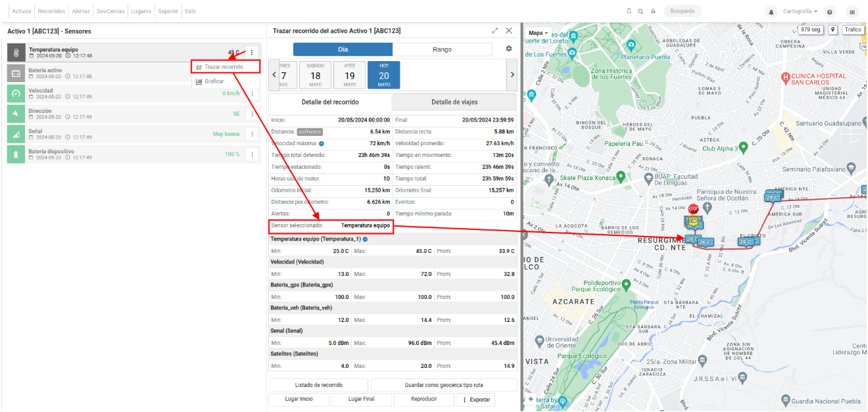Open the Exportar options menu

click(x=476, y=400)
